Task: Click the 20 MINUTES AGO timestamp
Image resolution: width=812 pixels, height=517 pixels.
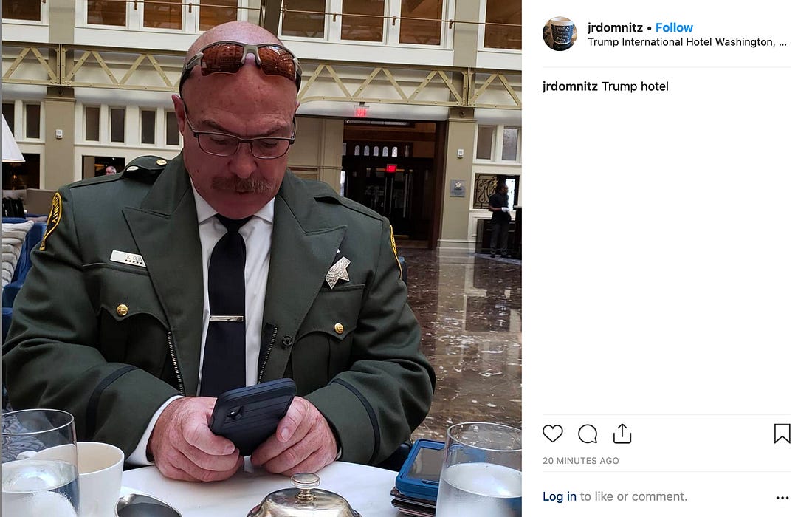Action: (580, 461)
